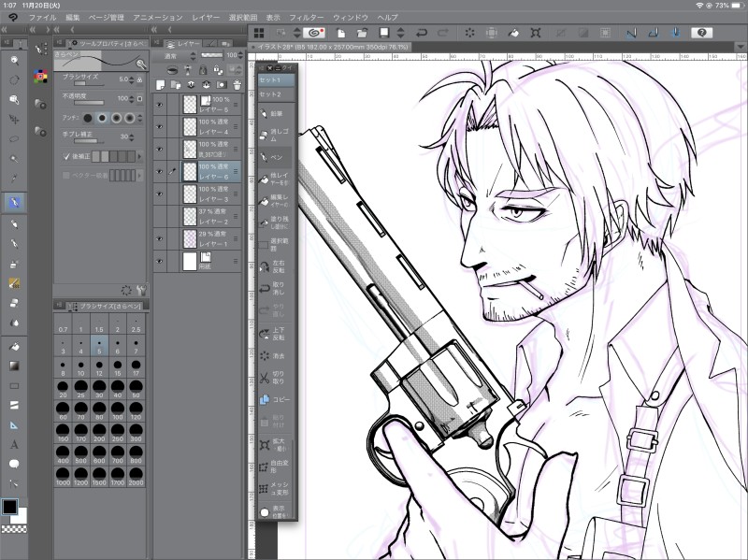Click 左右反転 in the quick access panel

(x=275, y=266)
